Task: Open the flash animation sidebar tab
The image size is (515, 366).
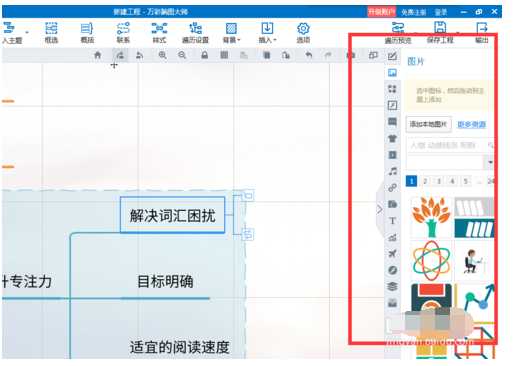Action: [x=392, y=105]
